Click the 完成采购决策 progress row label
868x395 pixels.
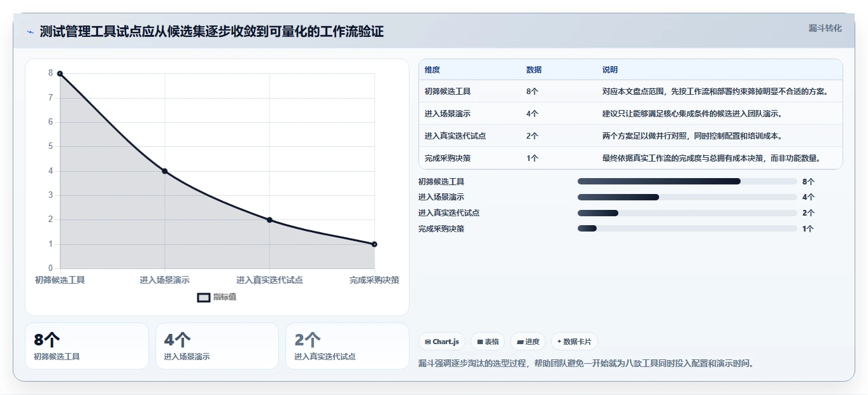pos(441,228)
